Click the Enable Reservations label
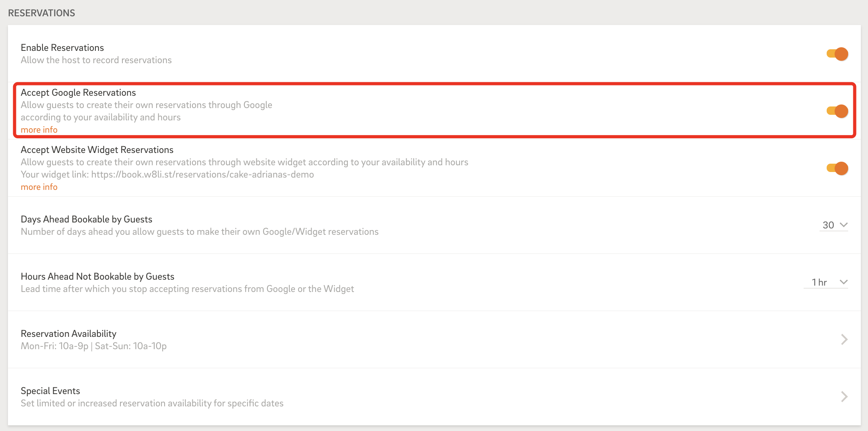The width and height of the screenshot is (868, 431). 62,48
